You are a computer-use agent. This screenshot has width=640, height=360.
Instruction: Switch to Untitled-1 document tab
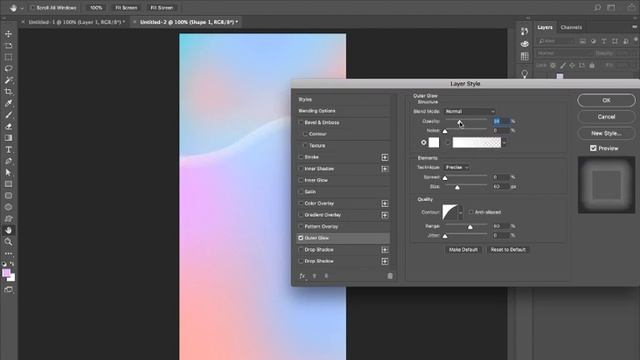pos(76,22)
